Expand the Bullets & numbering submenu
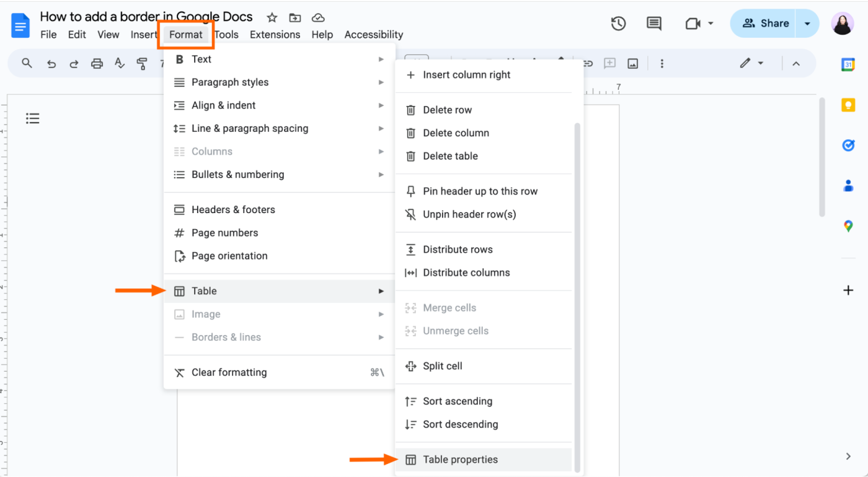This screenshot has height=477, width=868. 279,175
